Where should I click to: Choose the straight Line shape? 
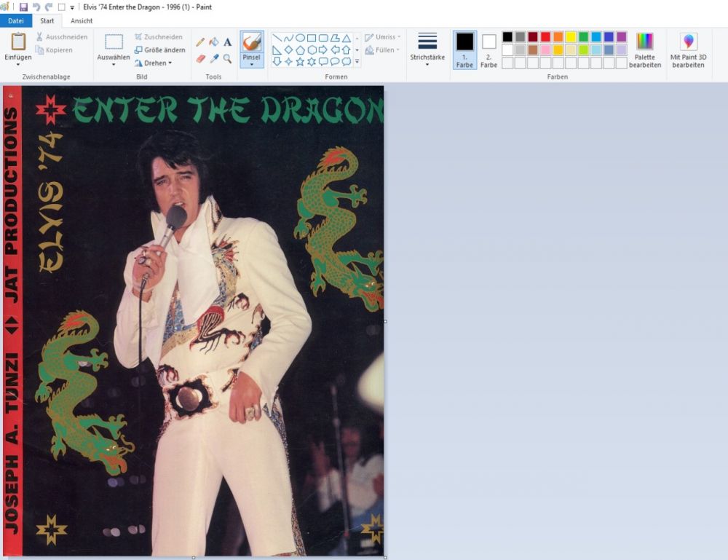coord(277,38)
